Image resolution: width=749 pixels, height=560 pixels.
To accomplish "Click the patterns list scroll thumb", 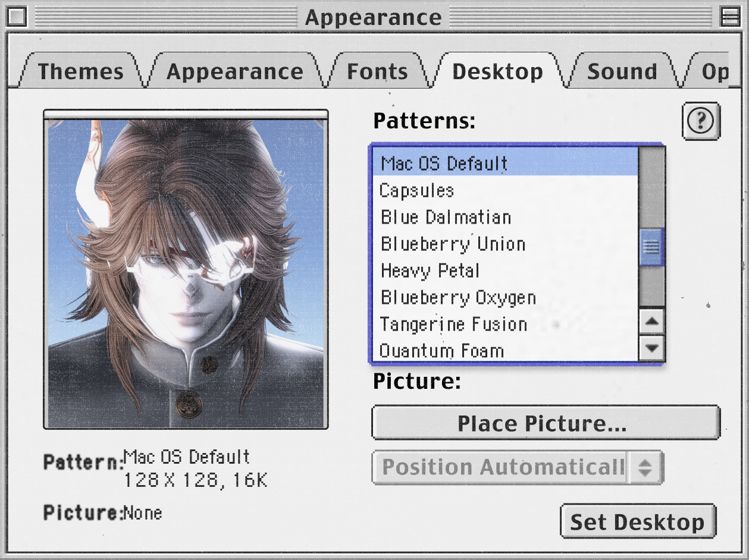I will click(651, 246).
